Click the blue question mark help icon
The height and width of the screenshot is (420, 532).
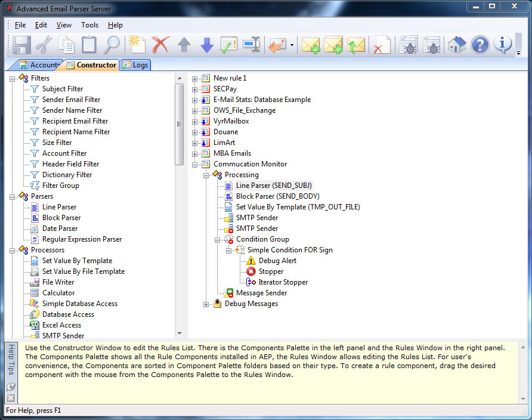coord(480,45)
